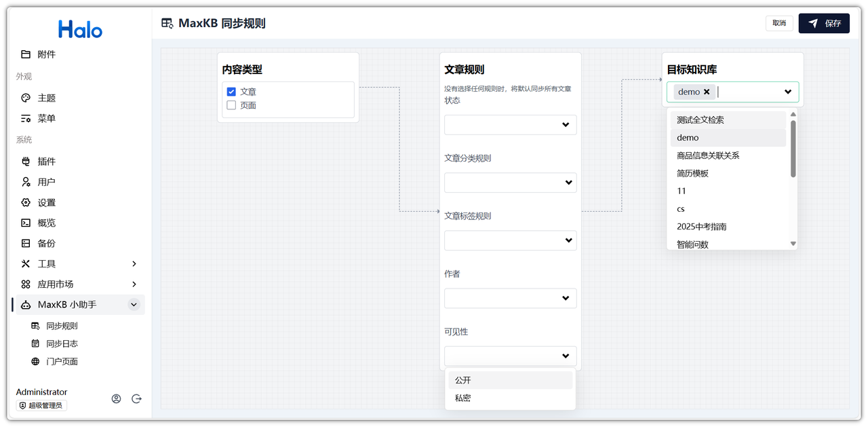Image resolution: width=868 pixels, height=427 pixels.
Task: Click the Halo logo
Action: tap(80, 29)
